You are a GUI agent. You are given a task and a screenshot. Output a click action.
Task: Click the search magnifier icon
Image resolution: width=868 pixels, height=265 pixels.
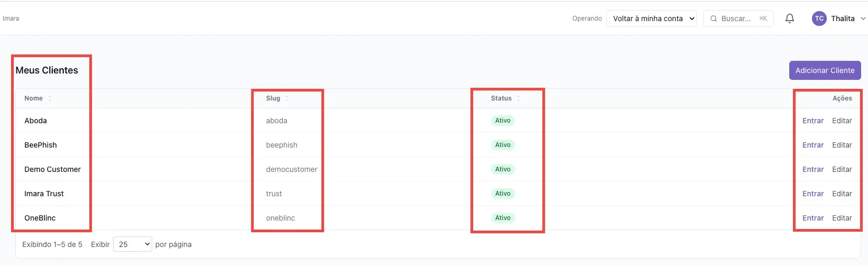[x=714, y=19]
